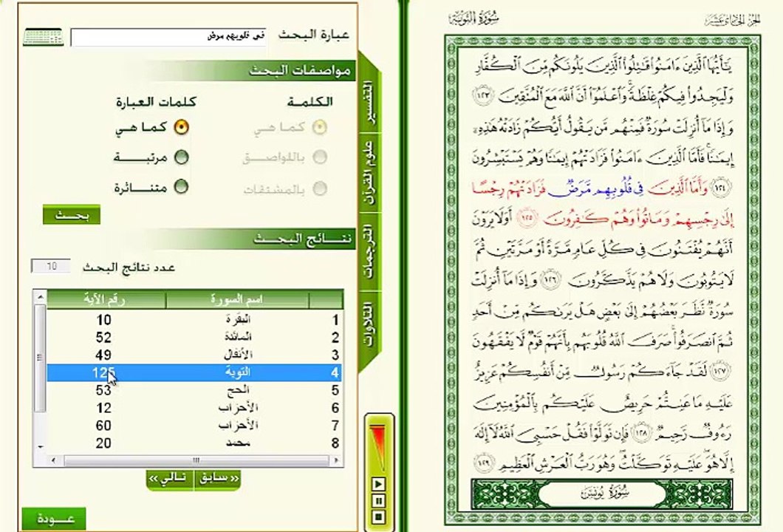Click verse 124 marker in the page
The width and height of the screenshot is (783, 532).
click(x=720, y=188)
